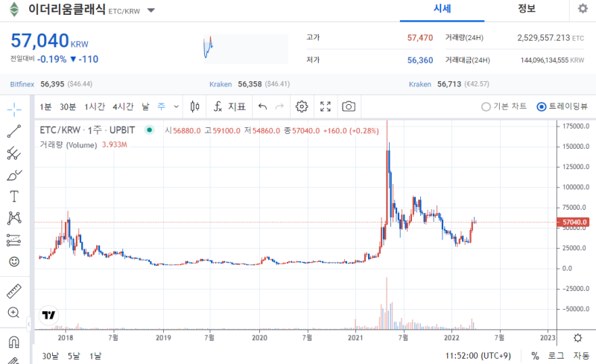Set interval to 날 (day)

pyautogui.click(x=145, y=106)
